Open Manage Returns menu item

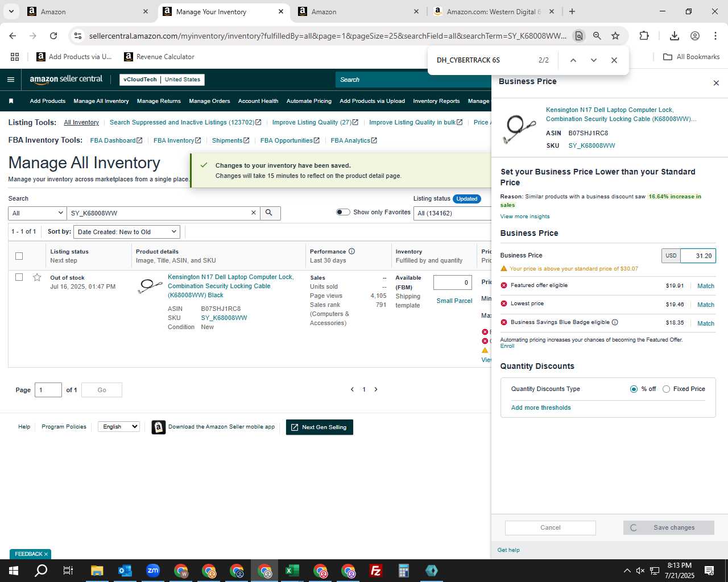[x=159, y=101]
